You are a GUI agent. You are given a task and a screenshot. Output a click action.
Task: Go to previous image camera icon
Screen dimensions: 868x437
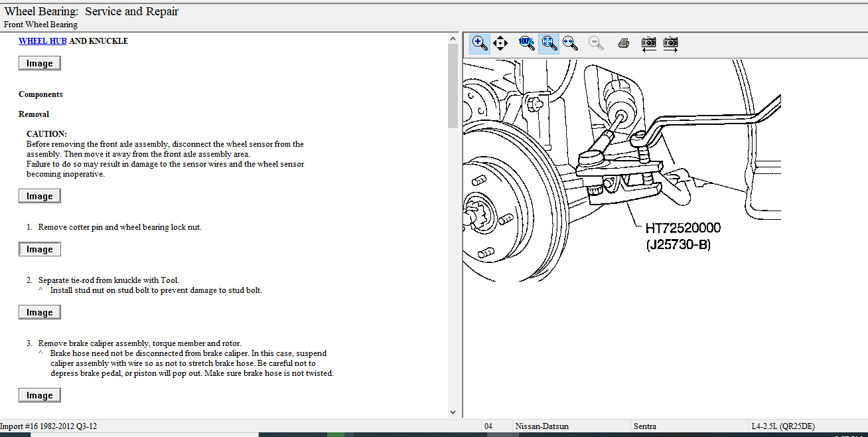[649, 44]
